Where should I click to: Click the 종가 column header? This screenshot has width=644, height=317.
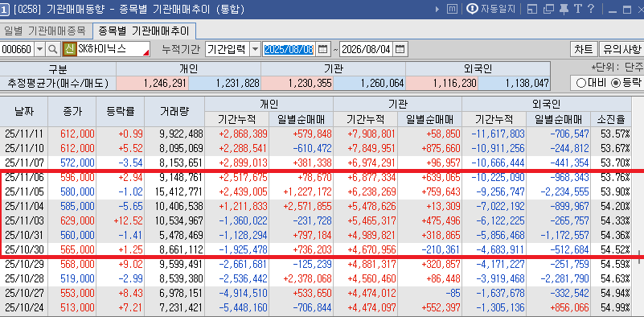click(72, 111)
